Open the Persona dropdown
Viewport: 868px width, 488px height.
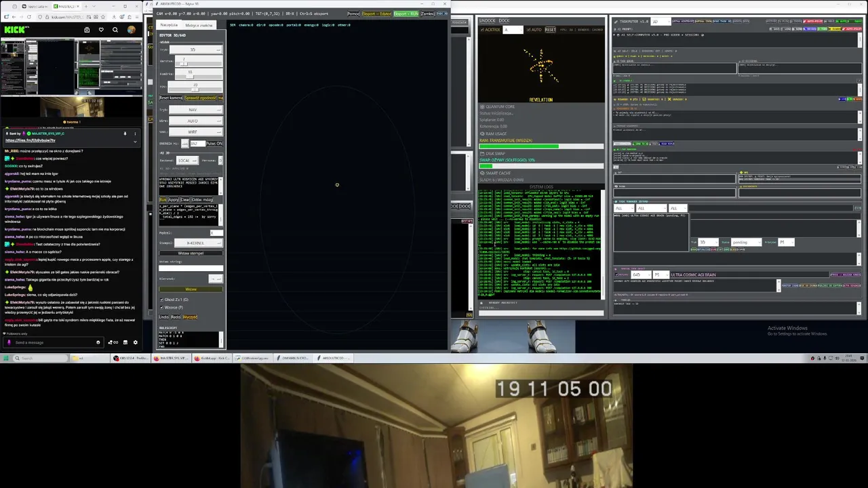(x=220, y=161)
